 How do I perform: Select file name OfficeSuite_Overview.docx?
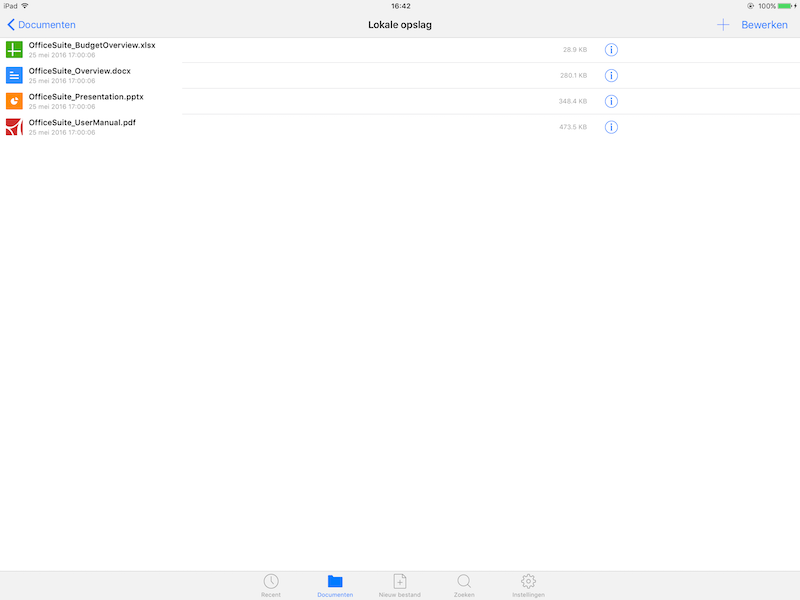tap(80, 71)
